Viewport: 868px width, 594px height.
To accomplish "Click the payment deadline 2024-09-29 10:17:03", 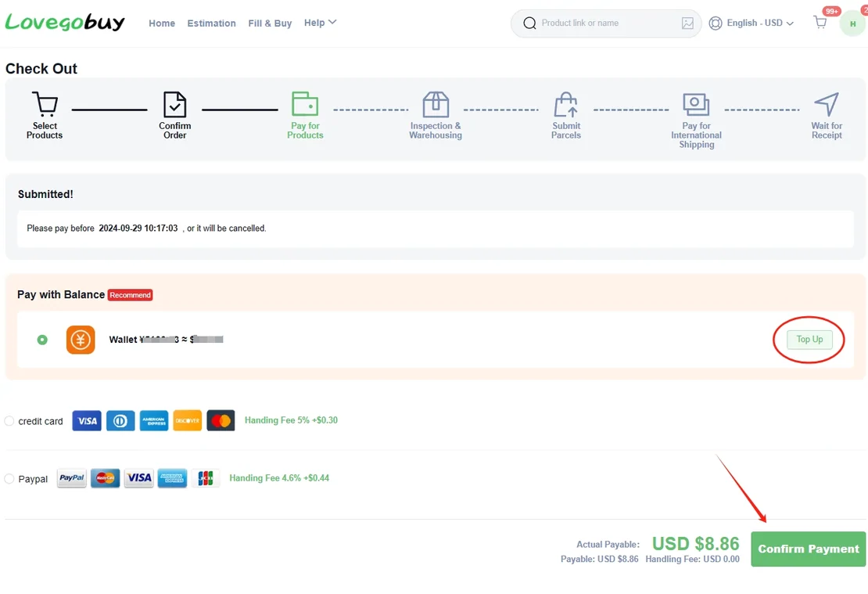I will pos(138,229).
